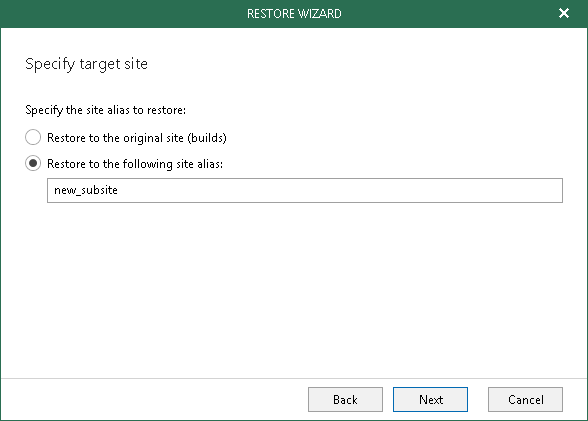Click the 'Restore to the original site (builds)' label
588x421 pixels.
(136, 138)
